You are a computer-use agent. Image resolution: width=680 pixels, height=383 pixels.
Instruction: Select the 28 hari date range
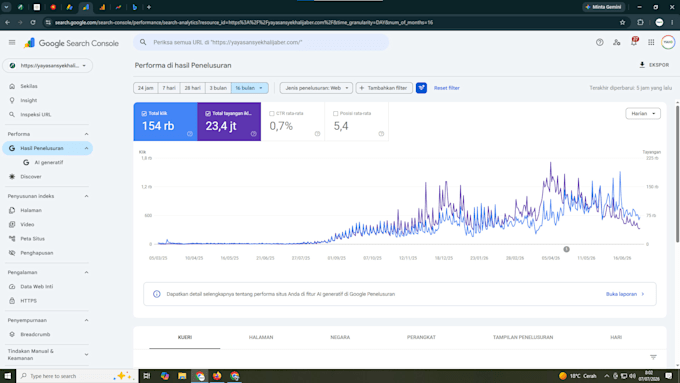click(x=193, y=88)
